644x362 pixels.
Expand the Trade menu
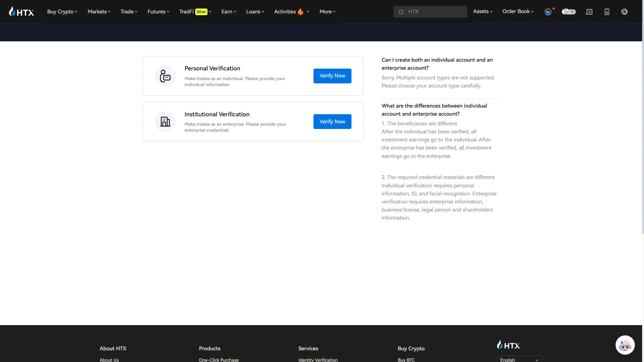pos(129,12)
